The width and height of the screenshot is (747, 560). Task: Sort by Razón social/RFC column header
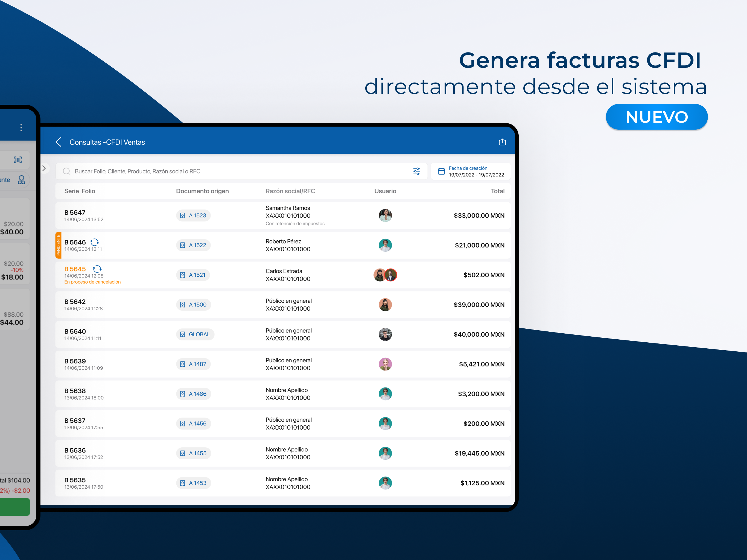pyautogui.click(x=290, y=191)
